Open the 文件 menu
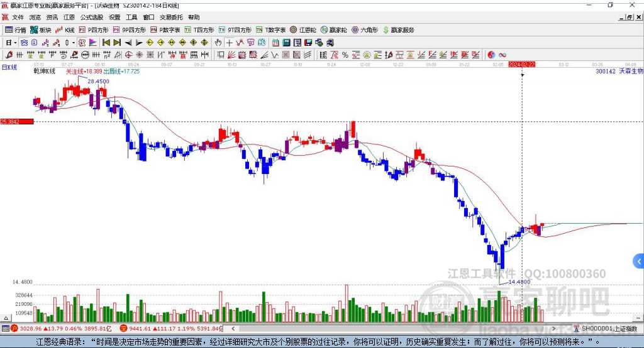Image resolution: width=644 pixels, height=348 pixels. tap(18, 17)
